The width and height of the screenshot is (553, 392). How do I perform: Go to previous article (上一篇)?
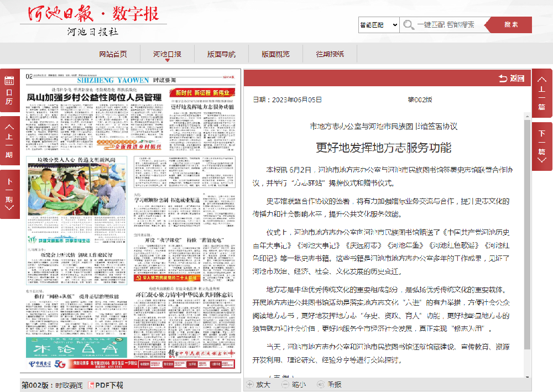pyautogui.click(x=541, y=93)
